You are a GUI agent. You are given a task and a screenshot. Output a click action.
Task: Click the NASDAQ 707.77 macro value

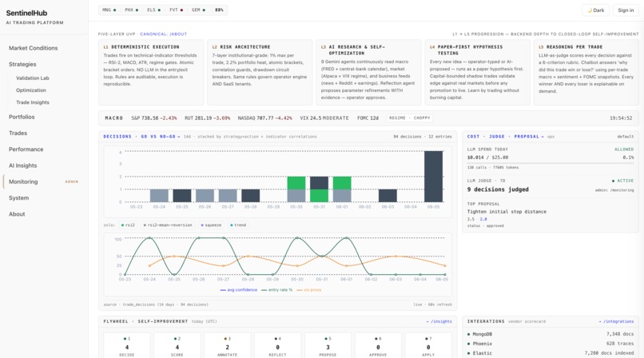click(x=265, y=117)
